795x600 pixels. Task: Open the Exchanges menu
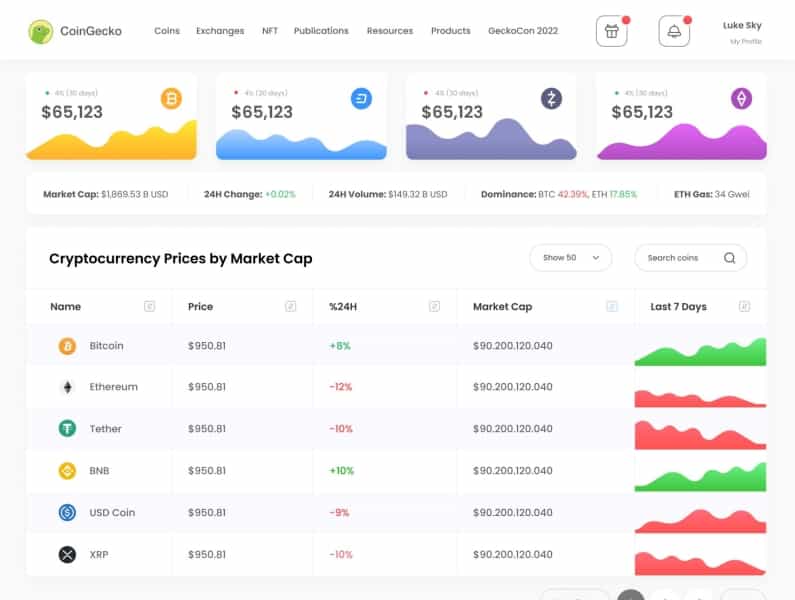click(x=220, y=31)
